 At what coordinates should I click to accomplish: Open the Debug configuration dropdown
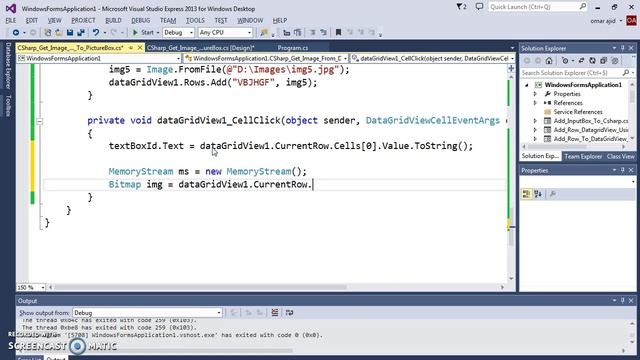pyautogui.click(x=178, y=32)
